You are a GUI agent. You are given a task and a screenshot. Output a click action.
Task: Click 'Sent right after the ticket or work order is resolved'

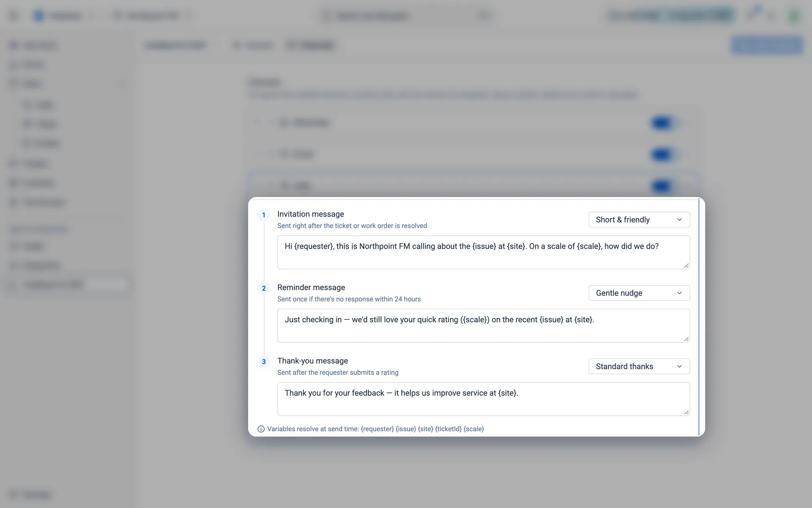coord(352,226)
